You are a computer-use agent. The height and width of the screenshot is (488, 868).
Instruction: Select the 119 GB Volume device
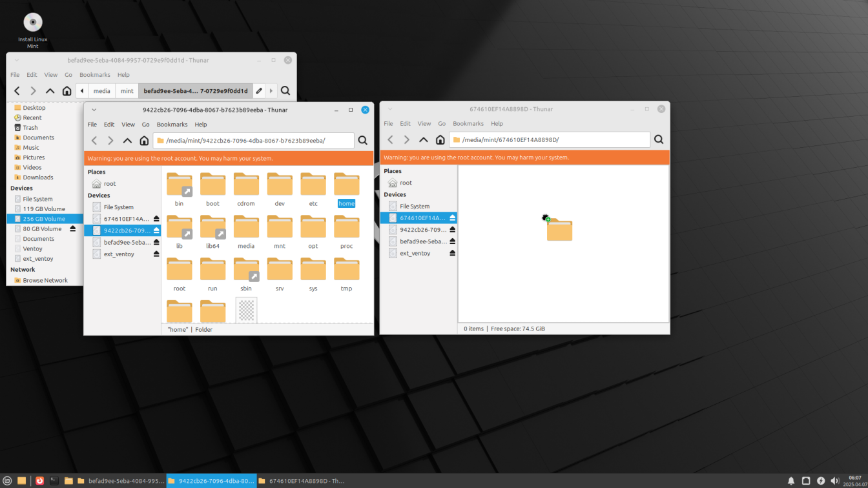coord(45,209)
